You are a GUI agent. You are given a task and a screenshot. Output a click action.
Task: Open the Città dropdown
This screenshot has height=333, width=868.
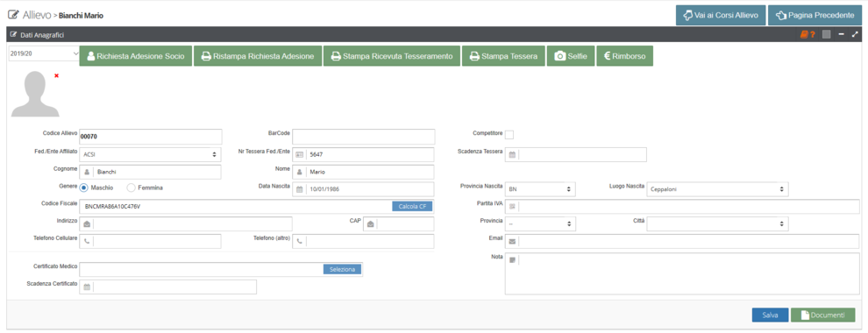pyautogui.click(x=717, y=224)
